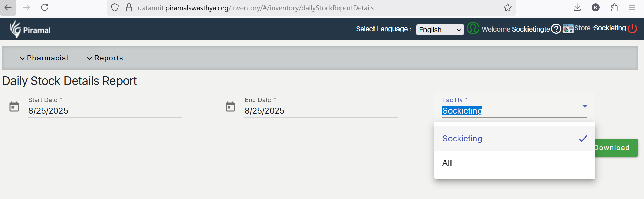Select the 'All' facility option
Screen dimensions: 644x199
(447, 163)
